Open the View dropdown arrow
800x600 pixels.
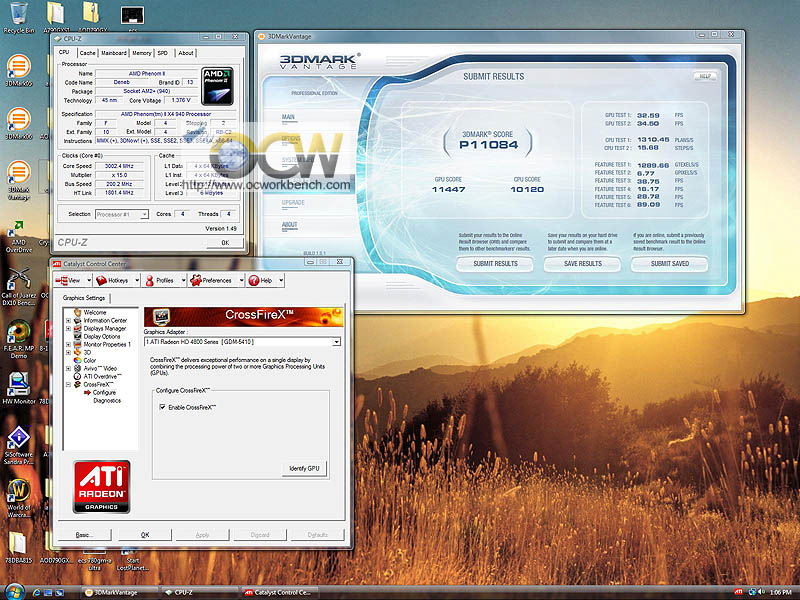pos(89,280)
